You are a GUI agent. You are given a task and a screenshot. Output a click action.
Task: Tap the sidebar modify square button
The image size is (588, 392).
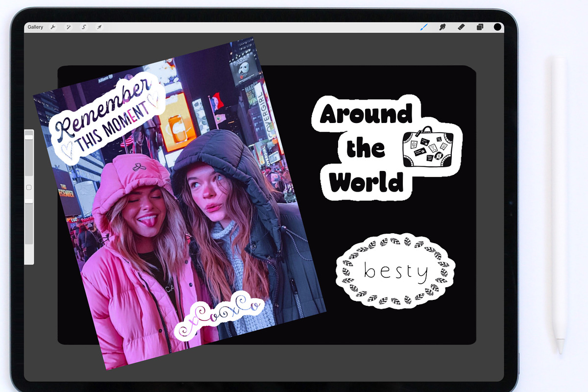(x=29, y=187)
